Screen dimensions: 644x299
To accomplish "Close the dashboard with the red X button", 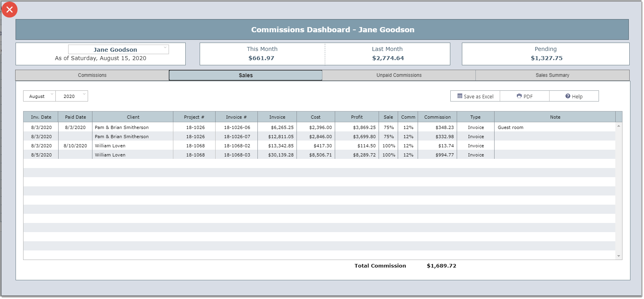I will 10,10.
